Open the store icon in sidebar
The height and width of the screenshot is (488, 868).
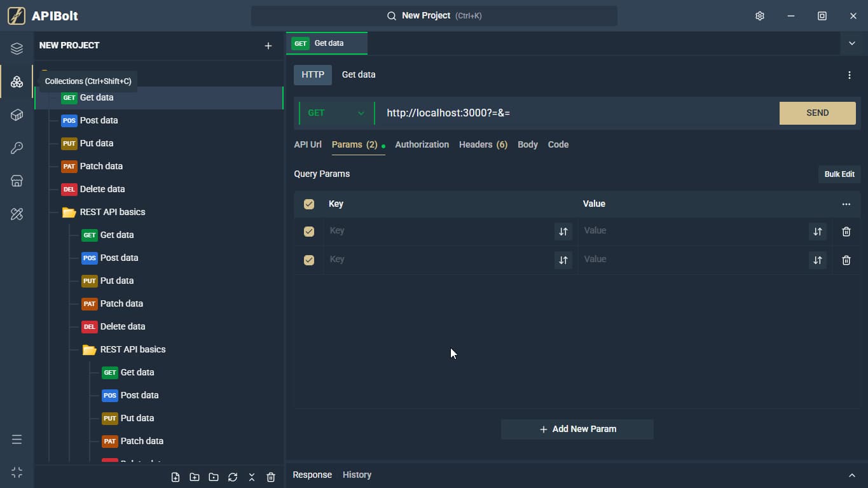coord(17,181)
